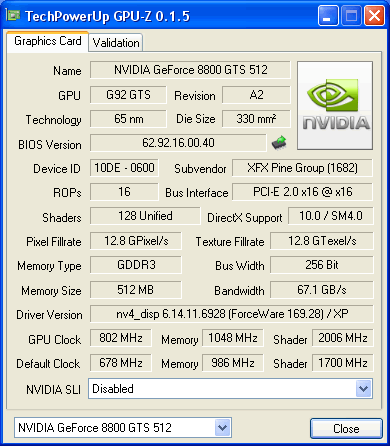This screenshot has height=446, width=390.
Task: Expand the graphics card selector dropdown
Action: [222, 427]
